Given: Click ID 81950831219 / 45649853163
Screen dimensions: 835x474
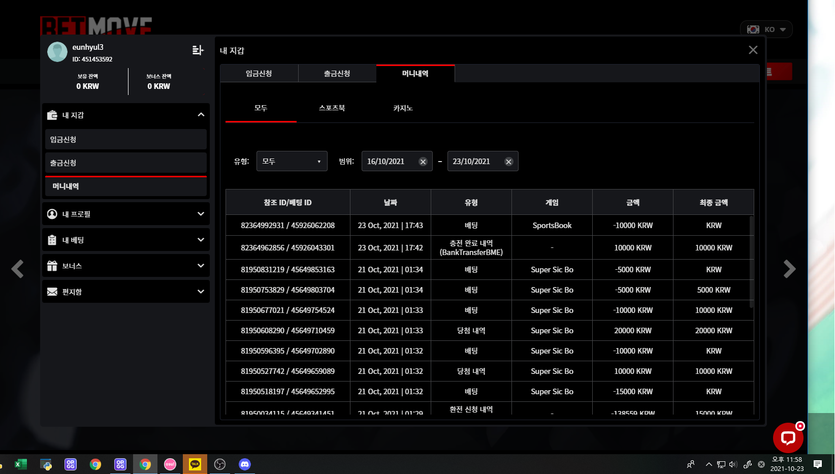Looking at the screenshot, I should coord(288,270).
